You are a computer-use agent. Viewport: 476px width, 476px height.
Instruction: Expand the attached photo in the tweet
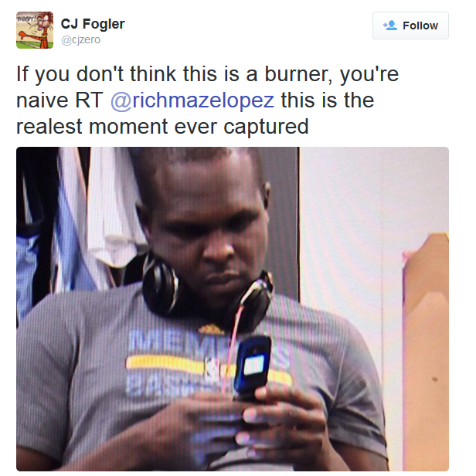click(233, 309)
